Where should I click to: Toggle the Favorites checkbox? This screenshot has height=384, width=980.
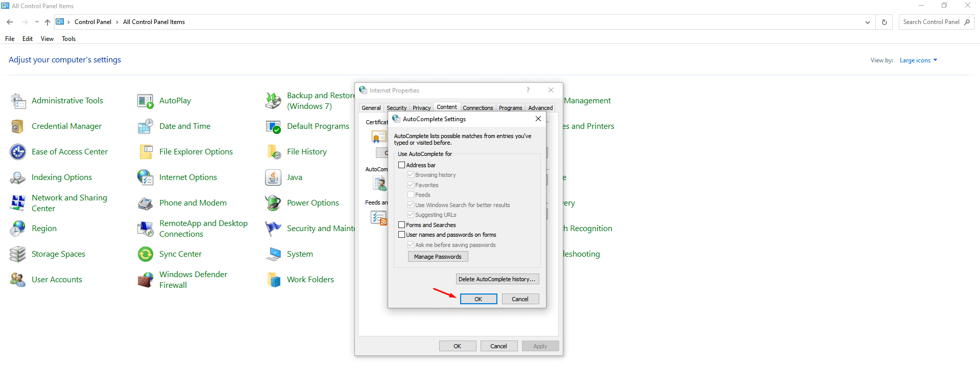[x=411, y=185]
